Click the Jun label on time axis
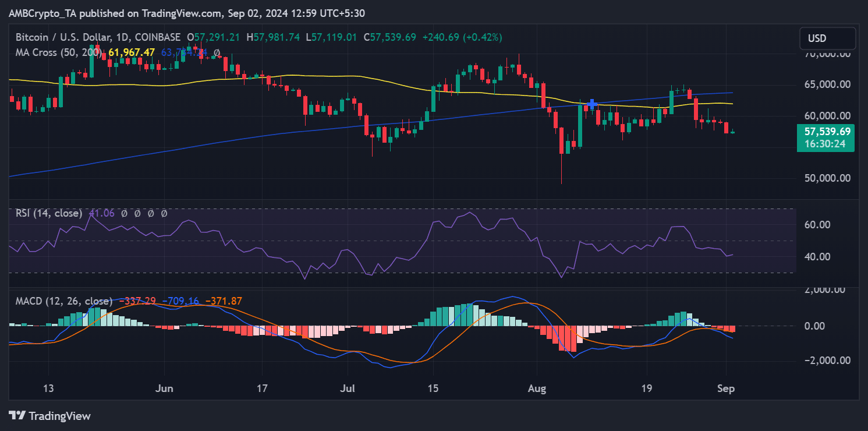The image size is (868, 431). [165, 388]
